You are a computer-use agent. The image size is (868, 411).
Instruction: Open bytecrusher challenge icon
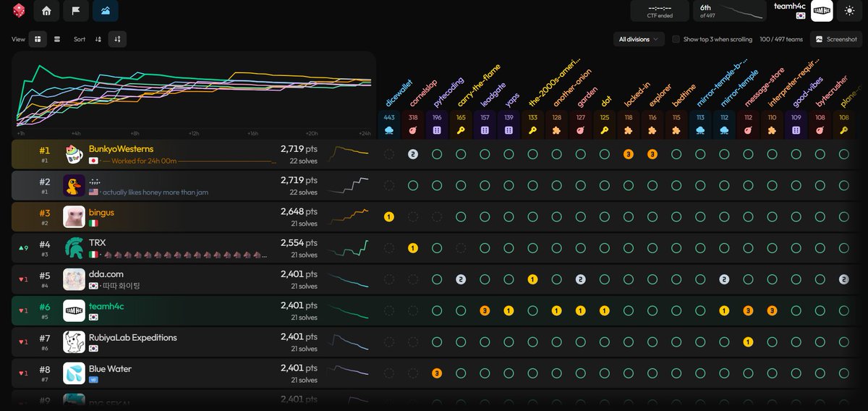click(x=820, y=130)
